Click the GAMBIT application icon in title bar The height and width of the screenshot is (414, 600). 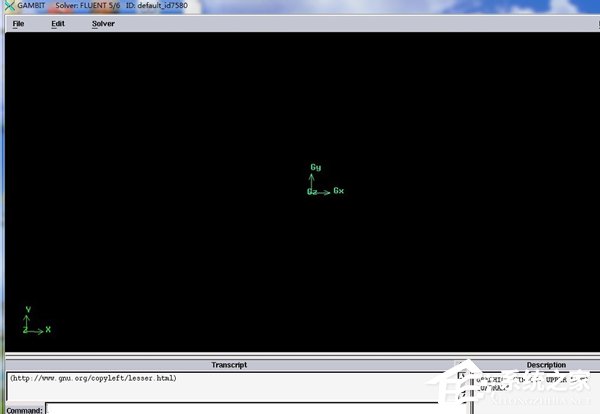[9, 6]
